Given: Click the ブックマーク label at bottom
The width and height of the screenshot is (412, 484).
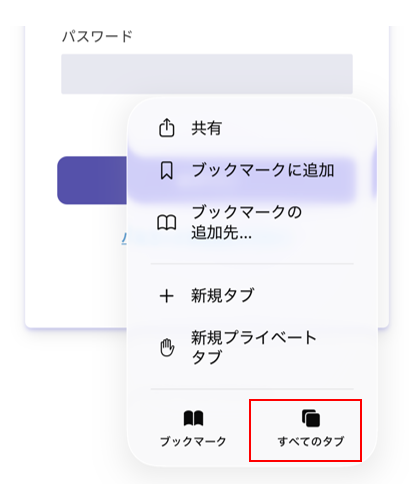Looking at the screenshot, I should click(193, 442).
